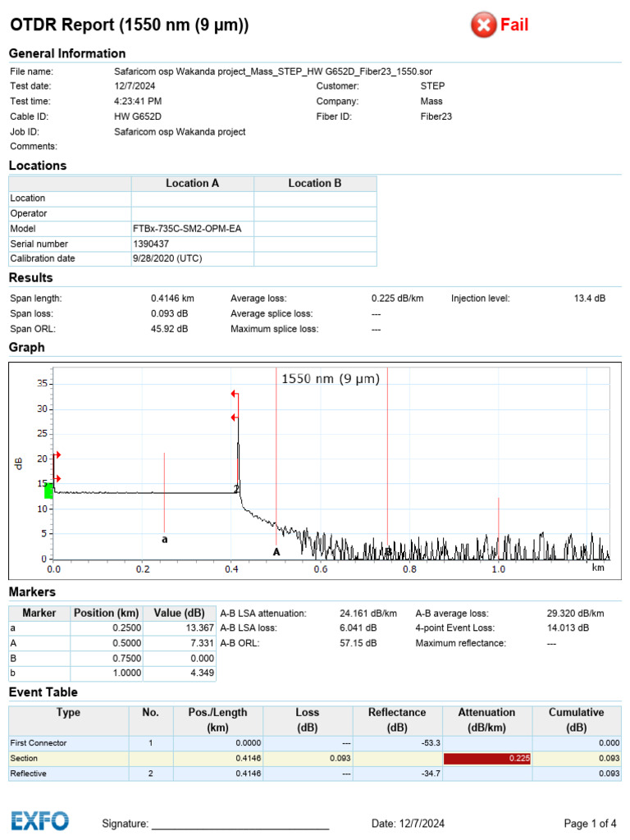Click the Reflectance (dB) header in Event Table
The height and width of the screenshot is (840, 630).
397,719
